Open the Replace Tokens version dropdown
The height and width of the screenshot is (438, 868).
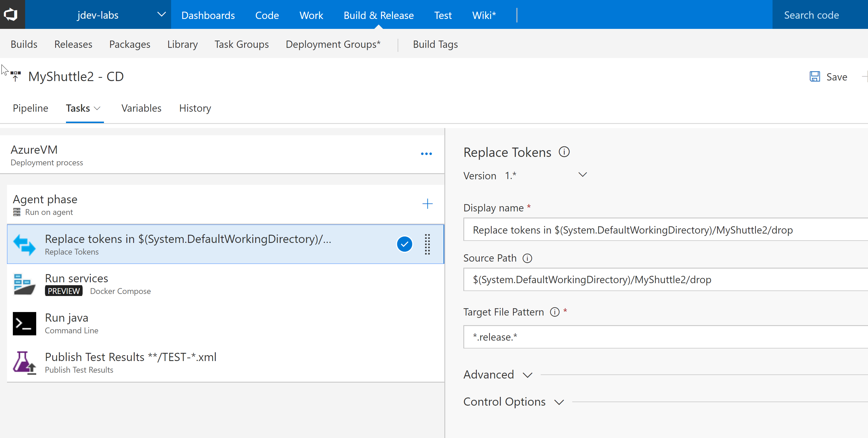point(583,176)
